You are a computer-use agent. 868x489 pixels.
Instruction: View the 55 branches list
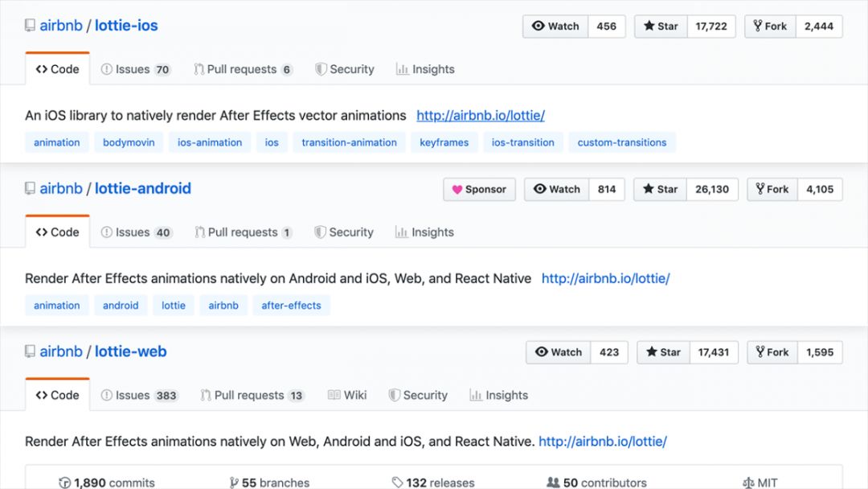(269, 483)
